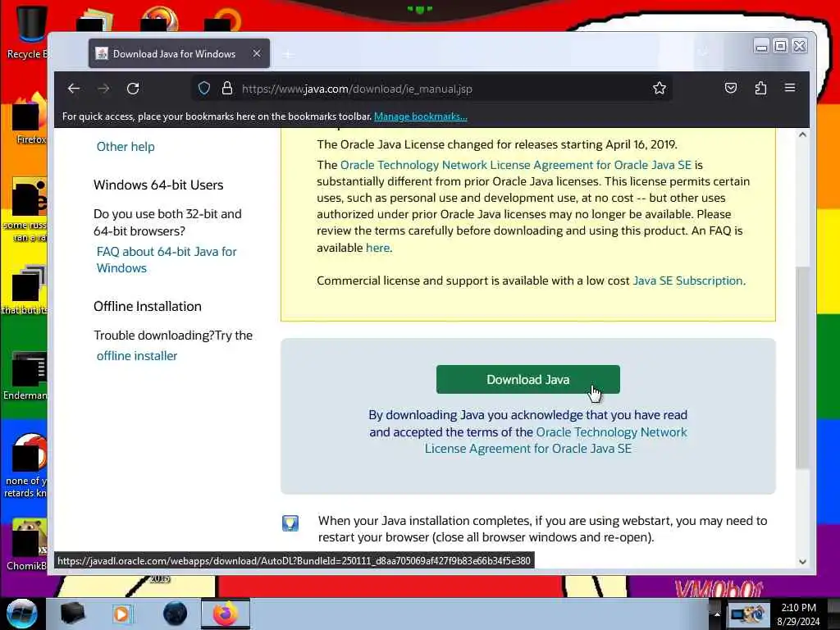Open the taskbar clock showing 2:10 PM
Screen dimensions: 840x630
click(798, 614)
